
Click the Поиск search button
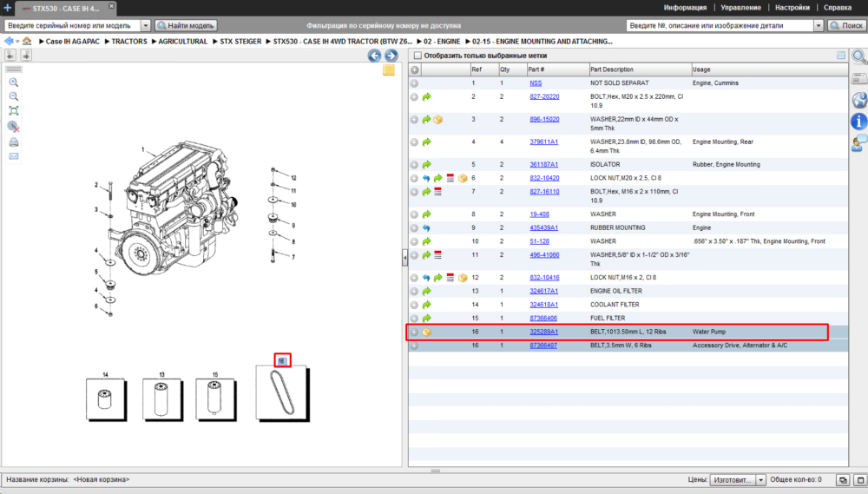(x=846, y=25)
